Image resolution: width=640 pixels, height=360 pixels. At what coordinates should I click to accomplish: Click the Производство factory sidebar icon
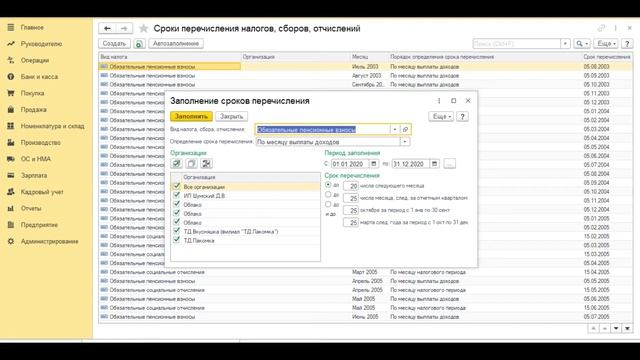point(11,142)
